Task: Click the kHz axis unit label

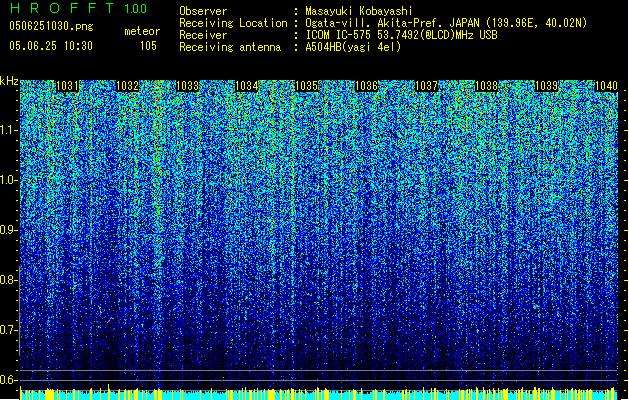Action: [9, 81]
